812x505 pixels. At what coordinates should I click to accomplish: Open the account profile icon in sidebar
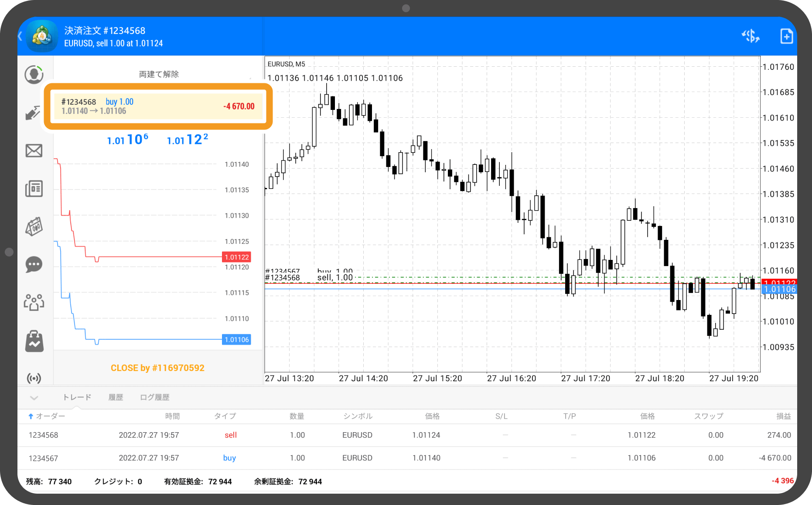(x=34, y=75)
